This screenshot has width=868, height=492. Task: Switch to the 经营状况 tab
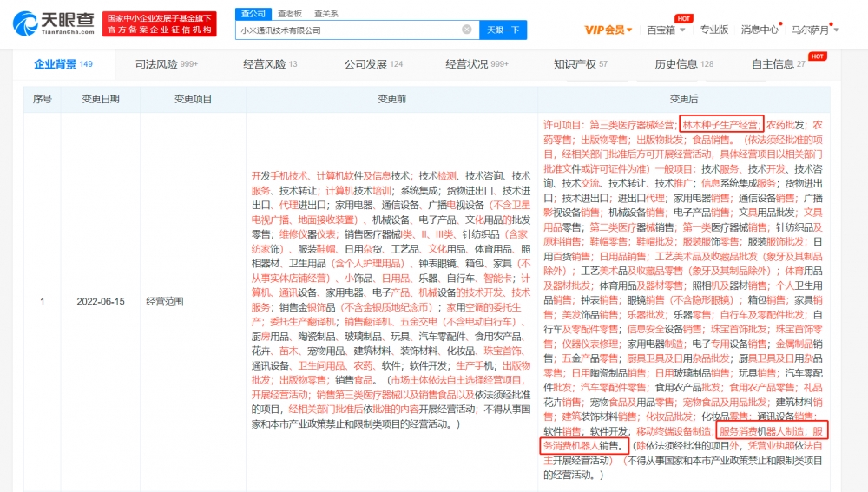[477, 64]
